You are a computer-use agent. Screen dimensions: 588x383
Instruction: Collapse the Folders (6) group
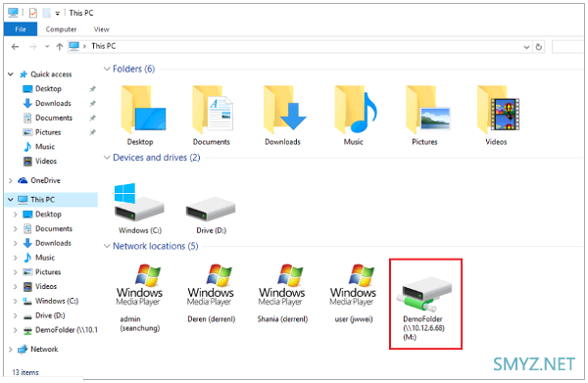[x=107, y=69]
